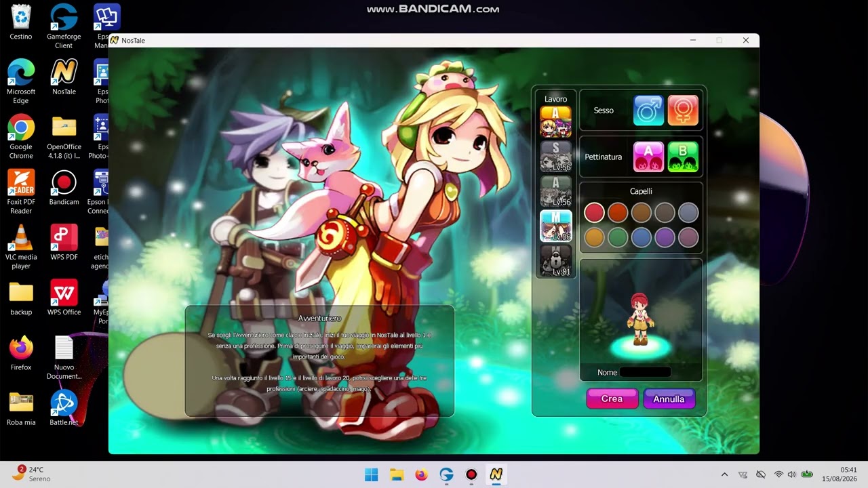Select the female gender icon

tap(683, 110)
